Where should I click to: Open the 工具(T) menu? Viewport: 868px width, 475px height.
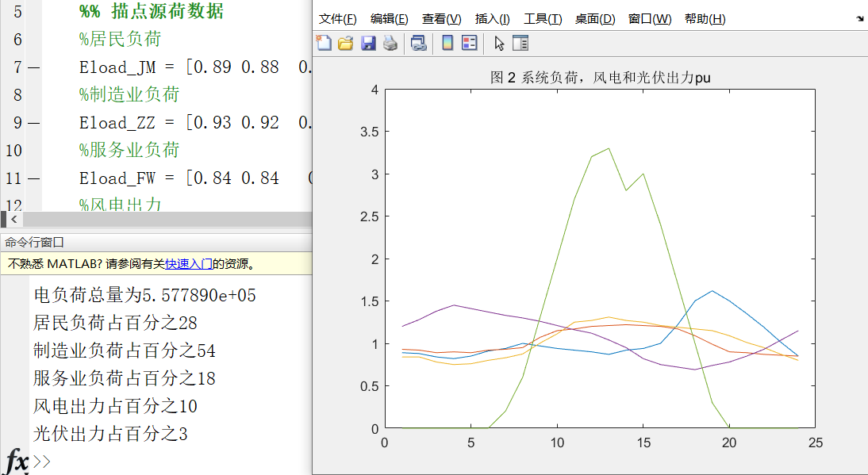click(x=543, y=19)
